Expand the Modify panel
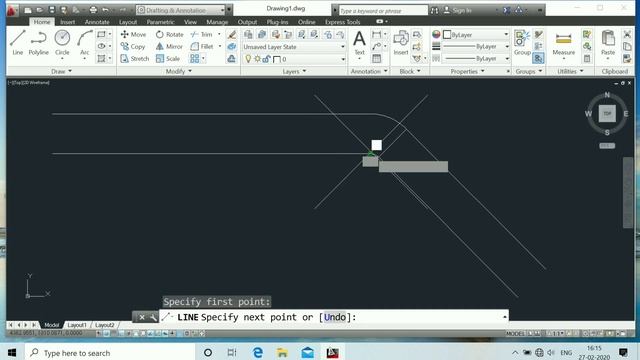640x360 pixels. click(x=178, y=71)
